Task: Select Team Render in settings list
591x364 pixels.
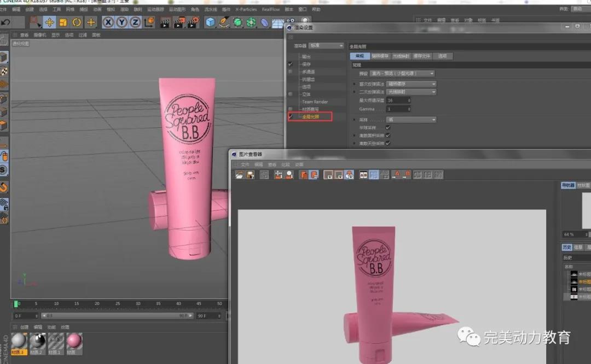Action: (x=315, y=102)
